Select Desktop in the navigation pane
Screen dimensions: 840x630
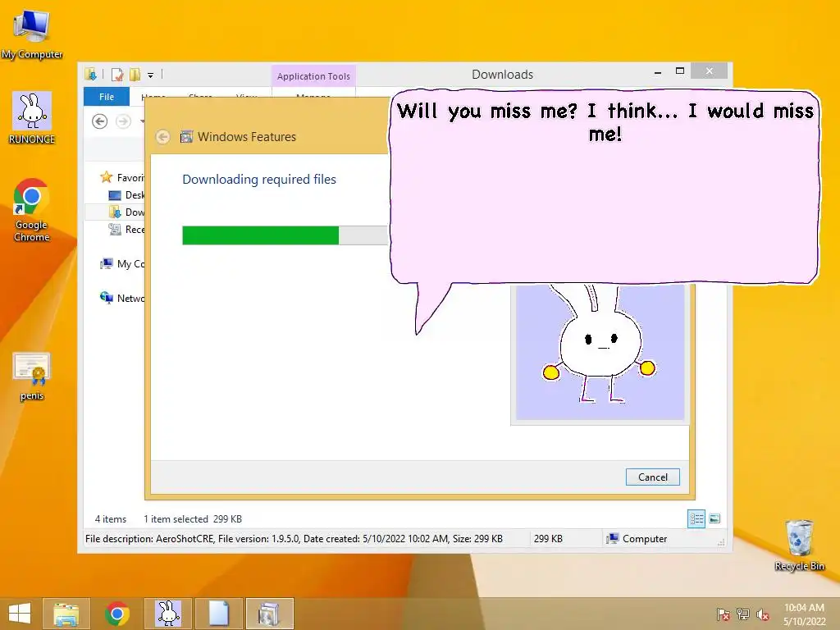pos(126,195)
